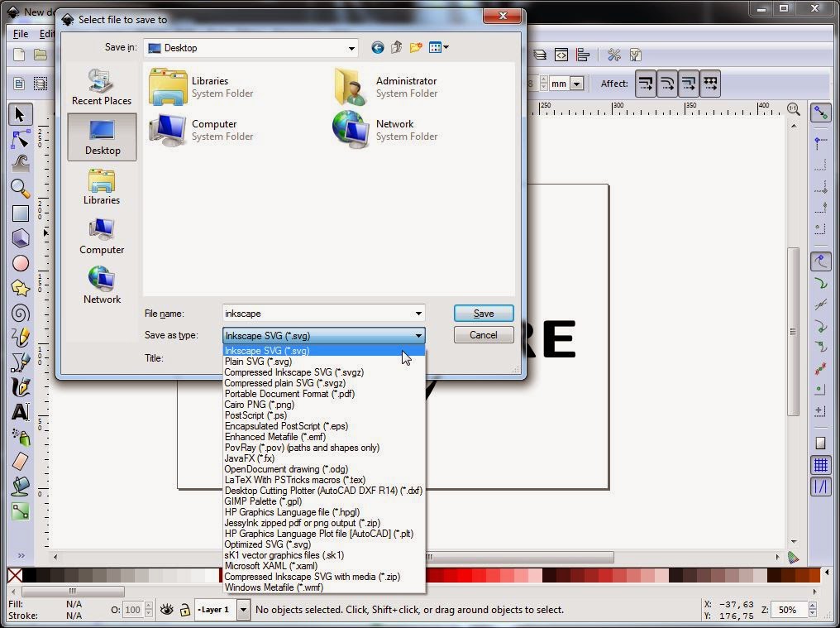This screenshot has height=628, width=840.
Task: Choose Encapsulated PostScript (*.eps)
Action: (324, 426)
